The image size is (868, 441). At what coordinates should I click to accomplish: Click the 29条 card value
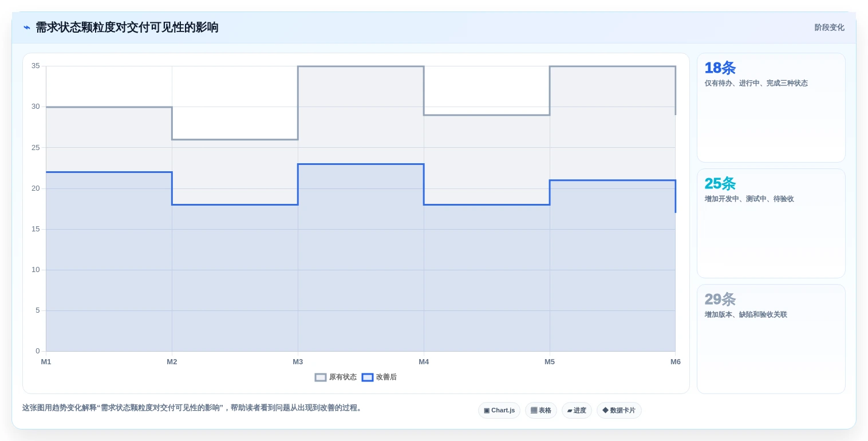pos(720,300)
